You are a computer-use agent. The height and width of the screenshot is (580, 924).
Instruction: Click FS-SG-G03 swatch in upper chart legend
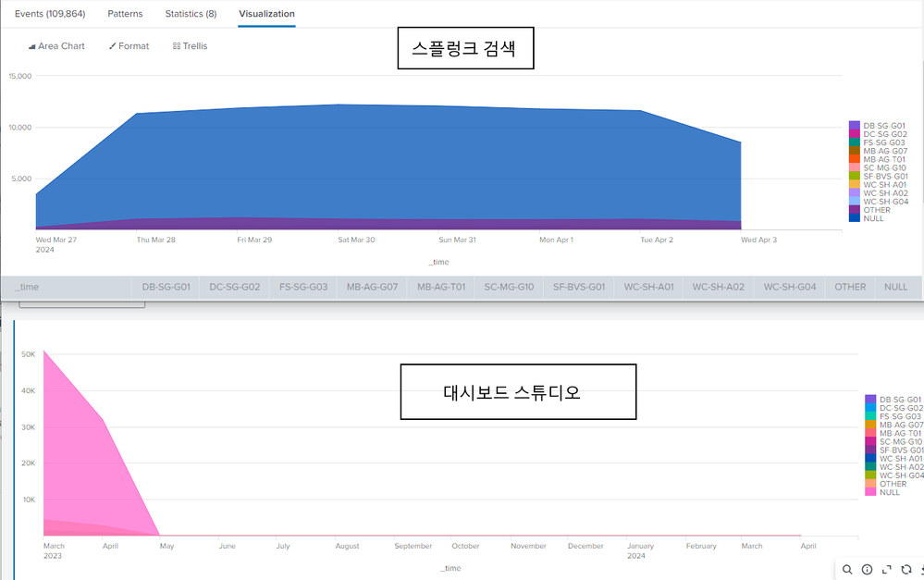[x=855, y=142]
